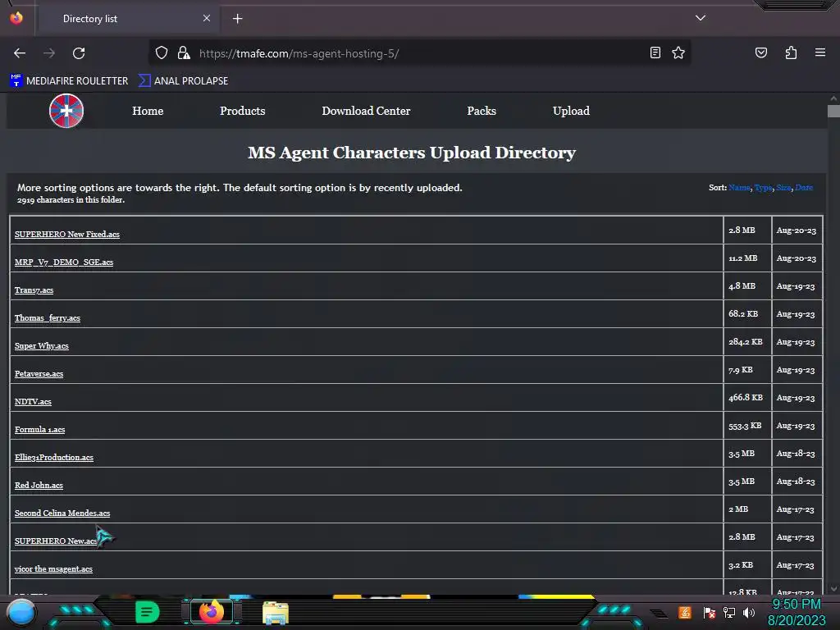The image size is (840, 630).
Task: Click the 68.2 KB size cell
Action: point(747,314)
